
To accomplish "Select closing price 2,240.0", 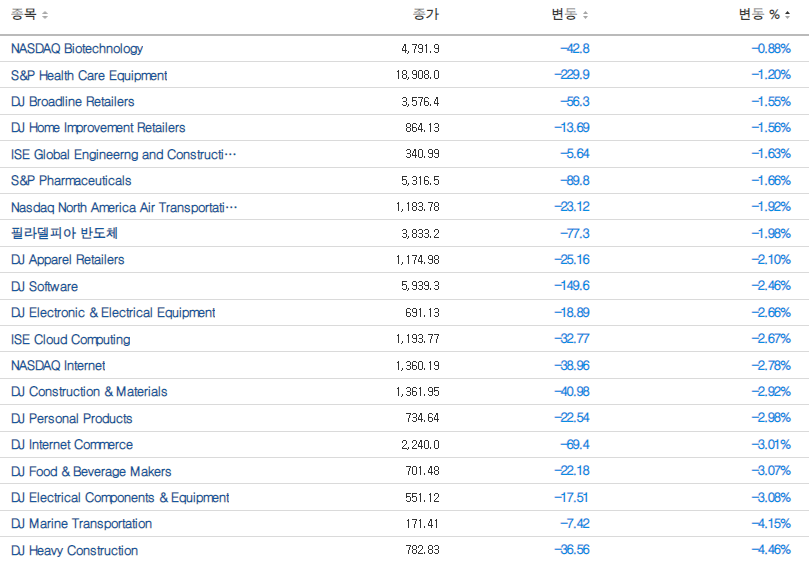I will coord(420,444).
